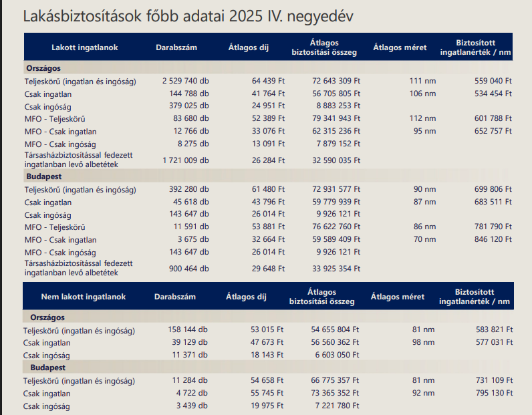532x415 pixels.
Task: Select the amount '8 883 253 Ft'
Action: coord(338,106)
